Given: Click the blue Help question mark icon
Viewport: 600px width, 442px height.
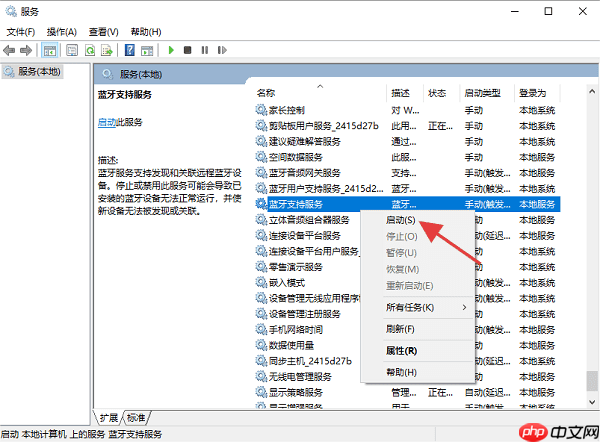Looking at the screenshot, I should click(x=130, y=50).
